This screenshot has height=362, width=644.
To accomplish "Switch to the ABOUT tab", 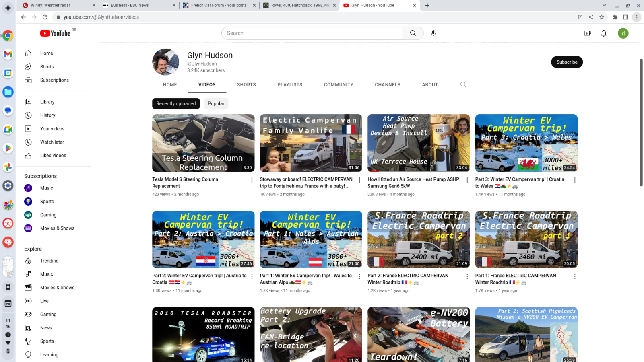I will coord(430,85).
